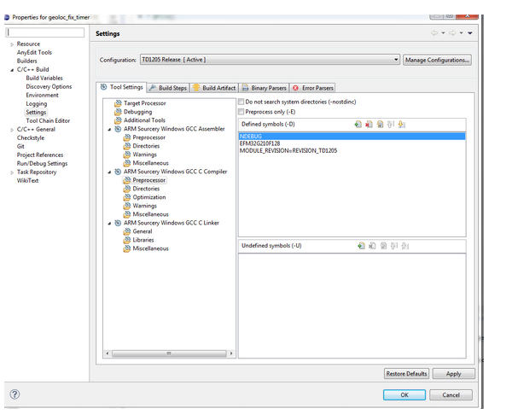
Task: Collapse the C/C++ Build category
Action: [x=12, y=70]
